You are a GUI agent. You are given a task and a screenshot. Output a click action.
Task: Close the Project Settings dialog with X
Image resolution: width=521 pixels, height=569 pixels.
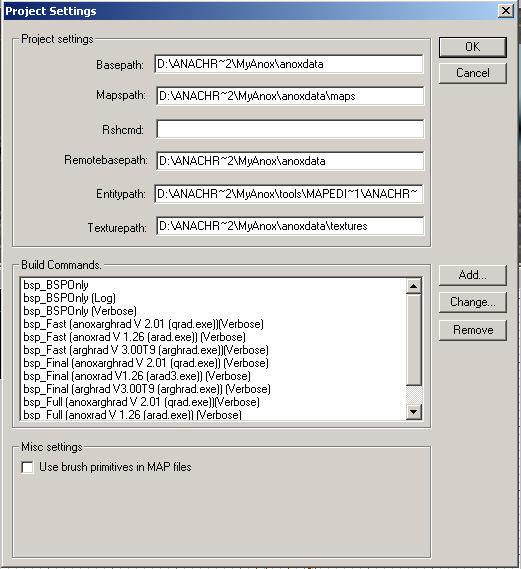coord(505,11)
